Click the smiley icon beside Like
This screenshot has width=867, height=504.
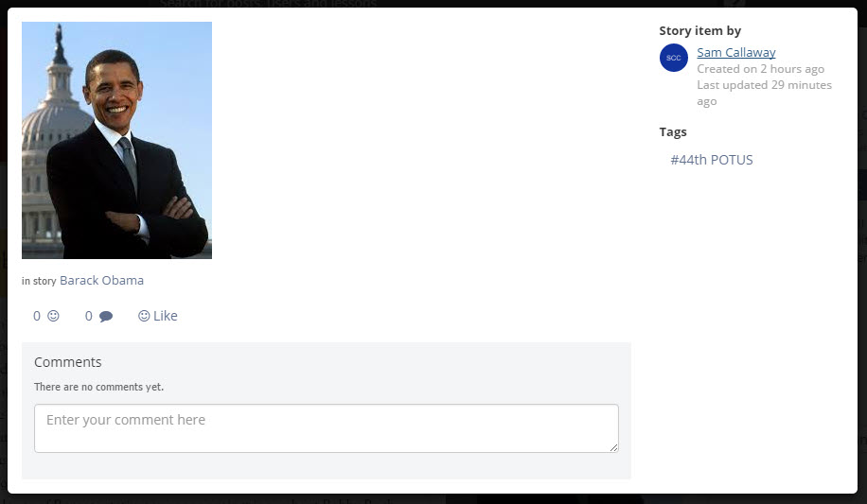(144, 316)
